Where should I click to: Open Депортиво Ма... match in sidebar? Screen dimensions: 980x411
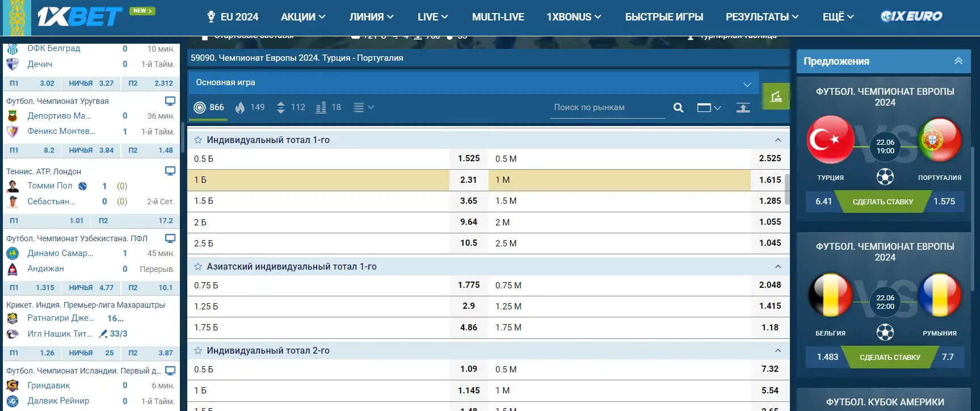(59, 116)
